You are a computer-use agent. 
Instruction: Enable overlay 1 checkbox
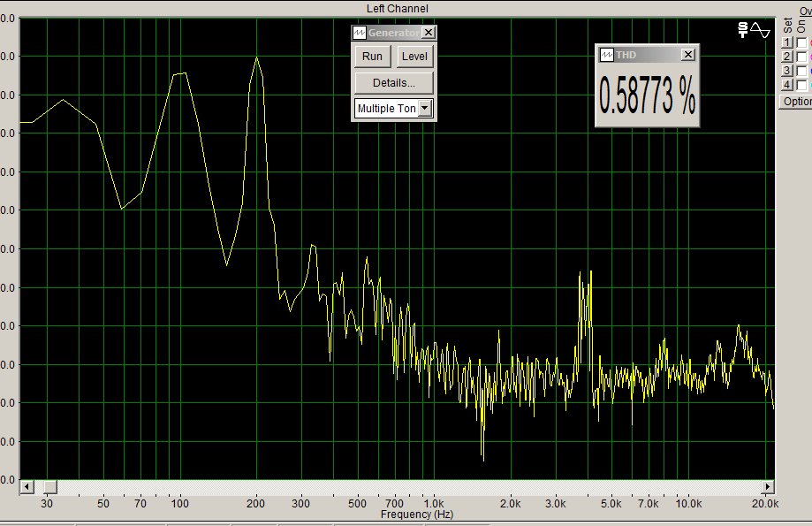[x=801, y=42]
